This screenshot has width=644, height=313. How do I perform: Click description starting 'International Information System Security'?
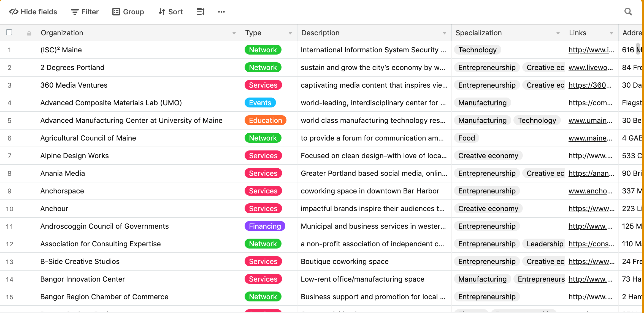[373, 50]
